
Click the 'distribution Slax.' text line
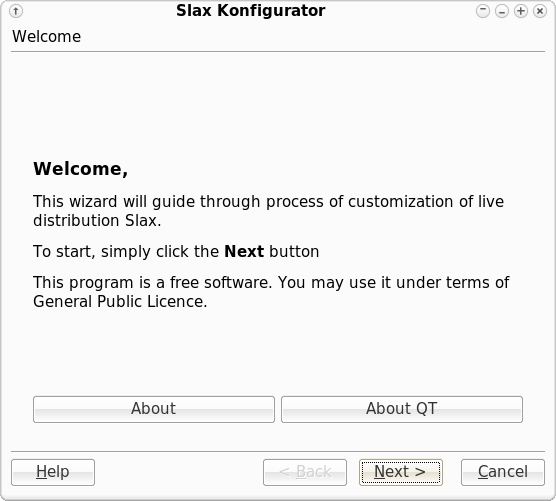(x=97, y=221)
